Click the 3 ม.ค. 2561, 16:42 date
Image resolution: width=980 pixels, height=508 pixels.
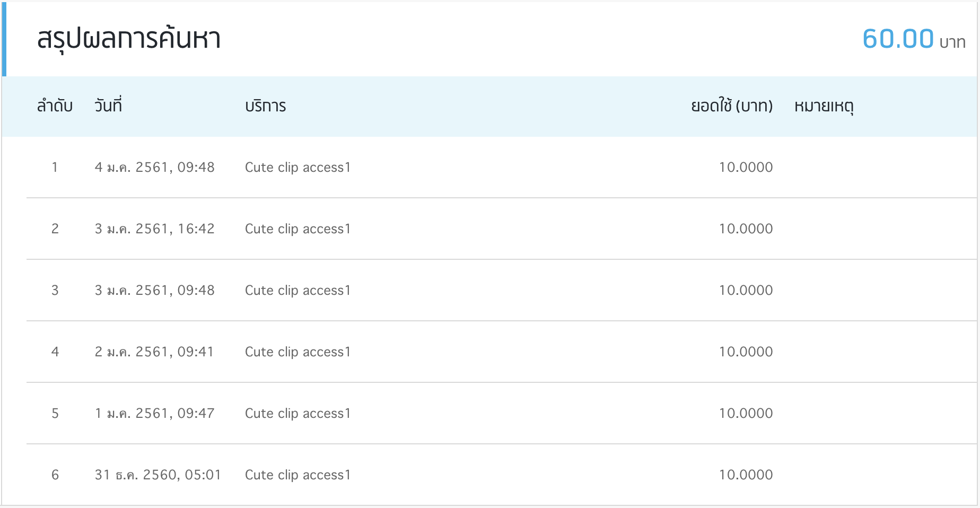pos(154,229)
